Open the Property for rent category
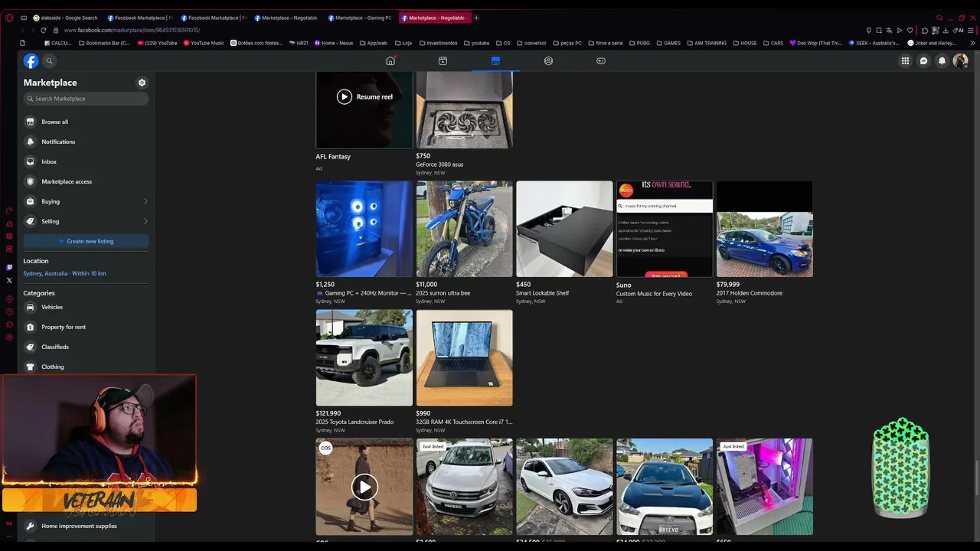 (86, 327)
